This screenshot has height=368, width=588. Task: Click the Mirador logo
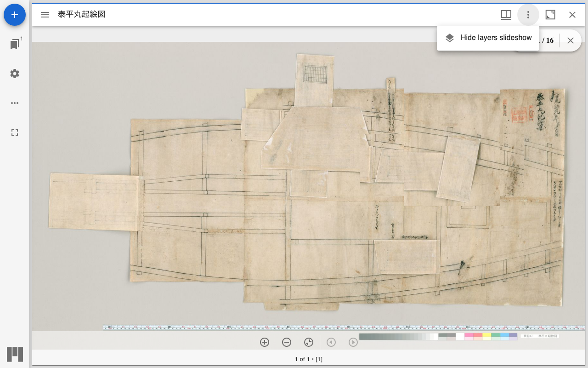coord(15,354)
